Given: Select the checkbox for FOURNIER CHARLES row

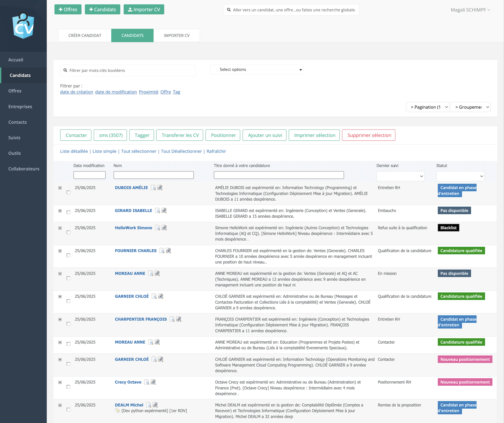Looking at the screenshot, I should click(x=68, y=256).
